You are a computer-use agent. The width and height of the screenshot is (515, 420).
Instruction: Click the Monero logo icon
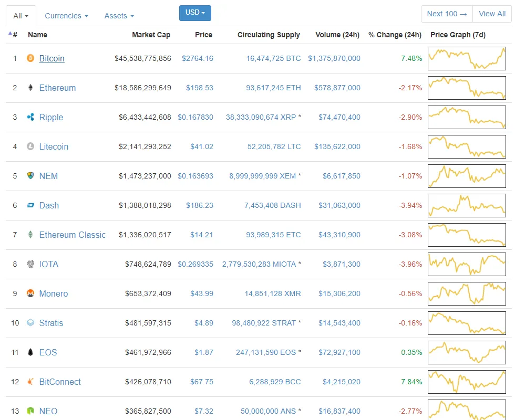pyautogui.click(x=30, y=293)
